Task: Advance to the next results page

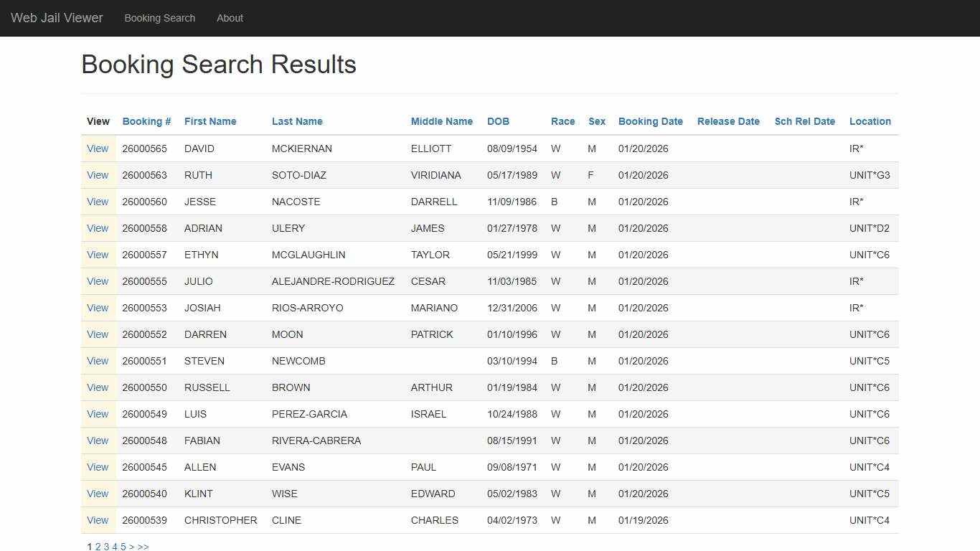Action: 132,546
